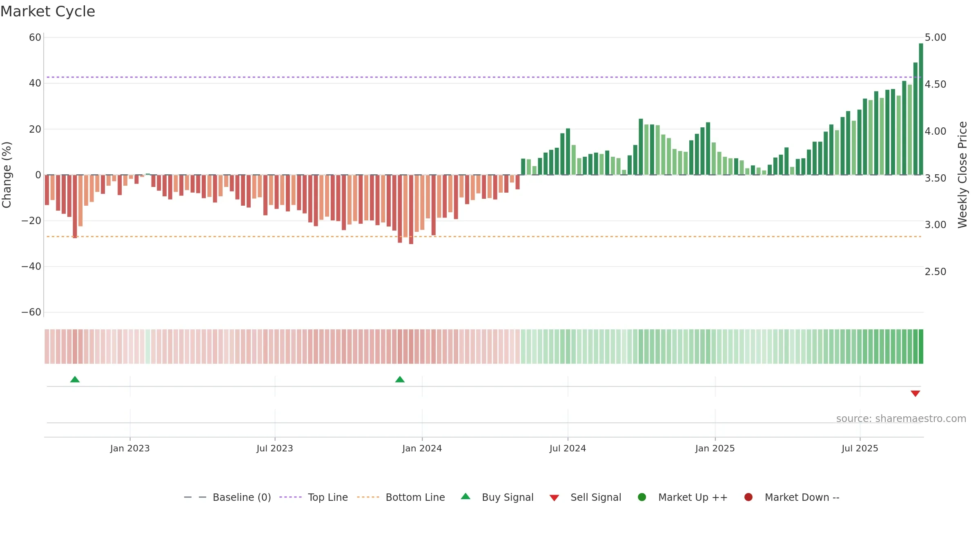Click the Jan 2024 axis label
980x551 pixels.
(422, 448)
